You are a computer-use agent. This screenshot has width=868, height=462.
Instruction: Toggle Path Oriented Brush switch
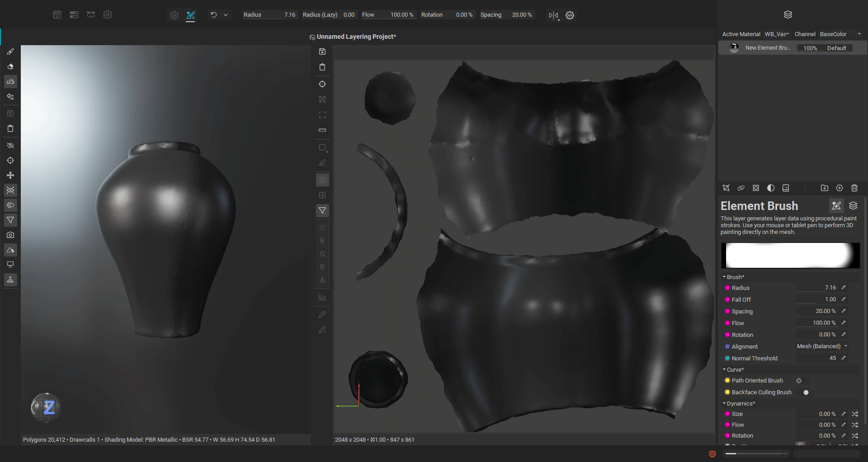click(x=799, y=381)
